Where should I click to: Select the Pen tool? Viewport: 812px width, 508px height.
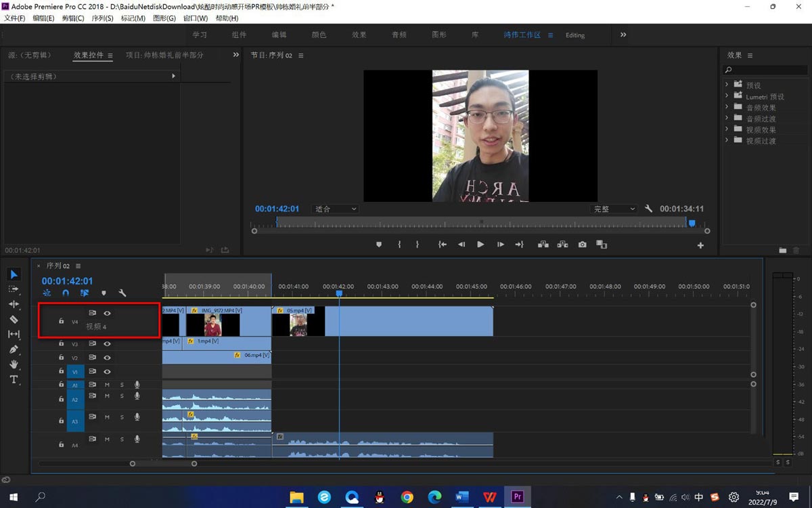(x=14, y=350)
